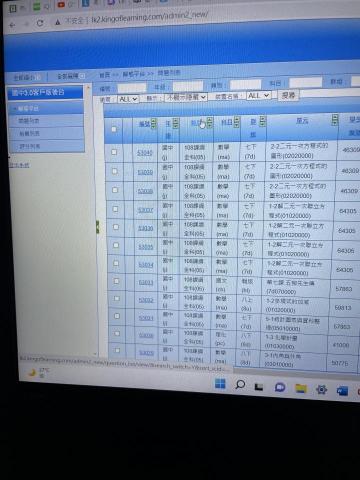
Task: Click sort arrows next to 科目 header
Action: [236, 122]
